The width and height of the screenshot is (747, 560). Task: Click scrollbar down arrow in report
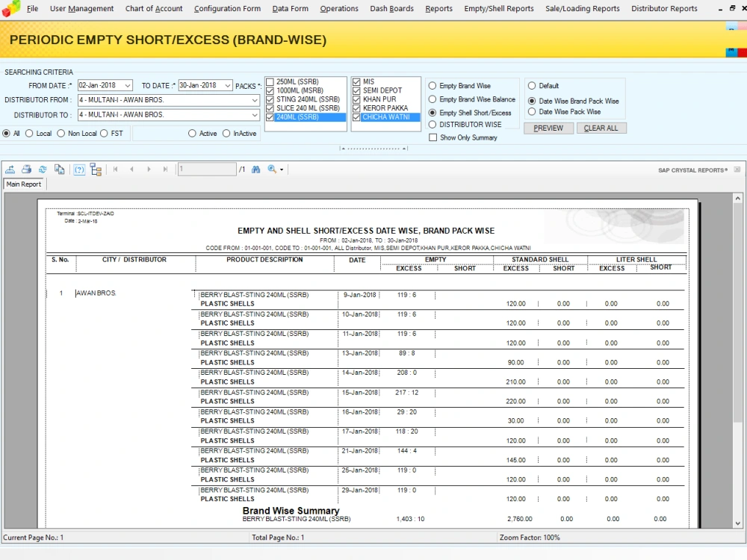(x=737, y=523)
